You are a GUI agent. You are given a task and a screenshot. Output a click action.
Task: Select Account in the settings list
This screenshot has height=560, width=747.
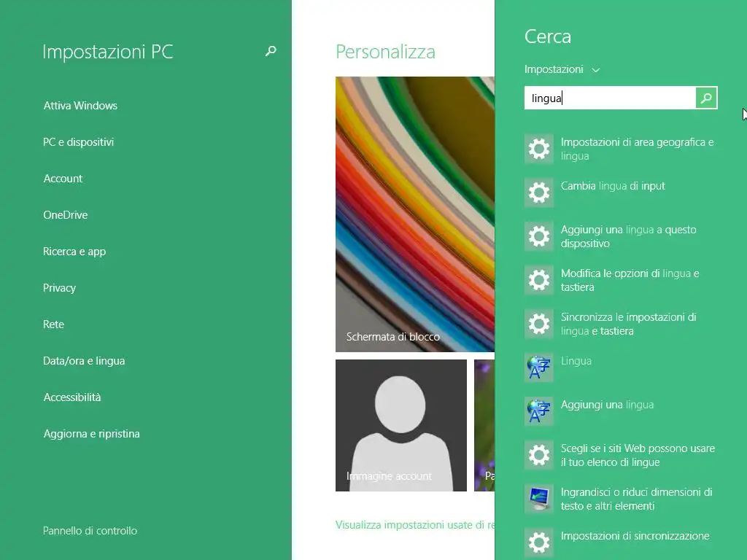(x=63, y=179)
